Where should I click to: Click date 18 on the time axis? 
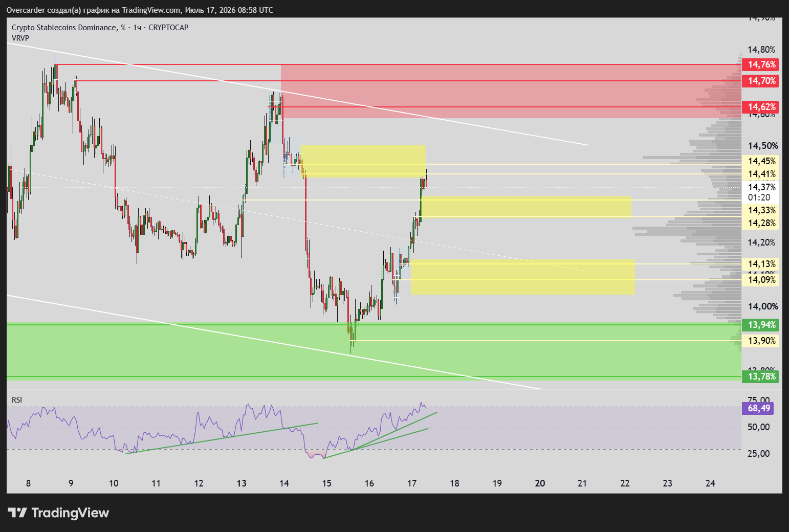click(454, 483)
